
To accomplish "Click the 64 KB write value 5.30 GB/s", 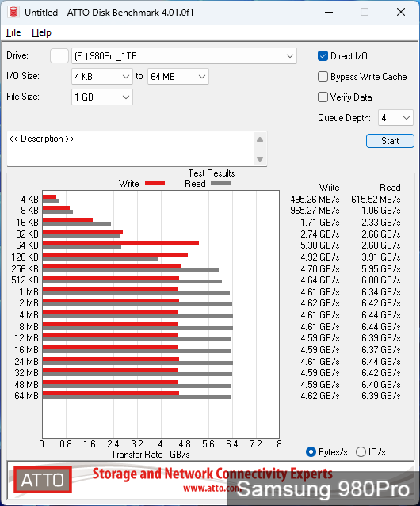I will (320, 245).
